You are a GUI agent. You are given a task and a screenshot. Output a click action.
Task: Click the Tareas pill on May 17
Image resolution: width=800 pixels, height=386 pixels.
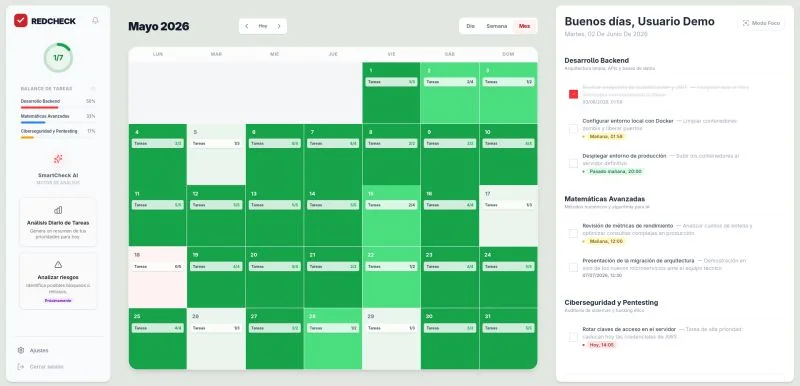pyautogui.click(x=508, y=205)
